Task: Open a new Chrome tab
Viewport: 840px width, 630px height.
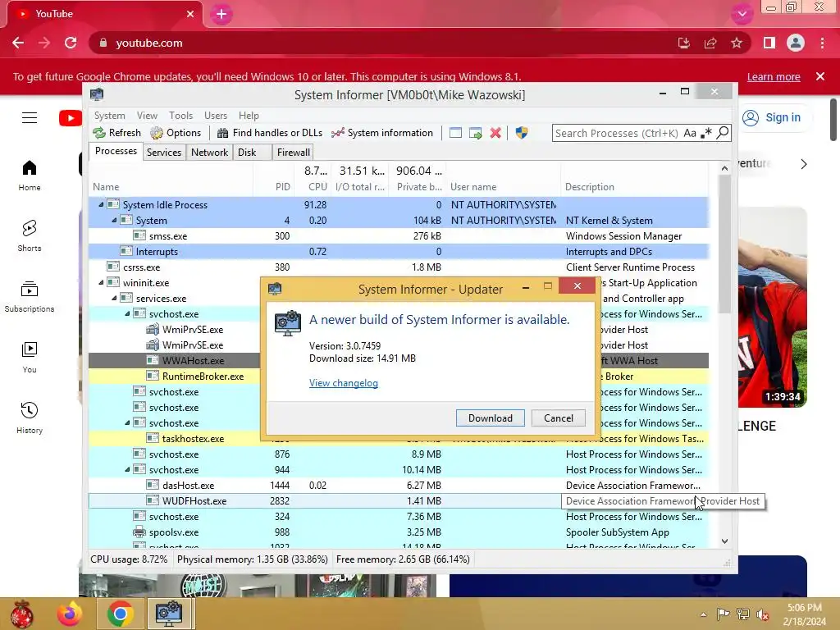Action: click(x=221, y=14)
